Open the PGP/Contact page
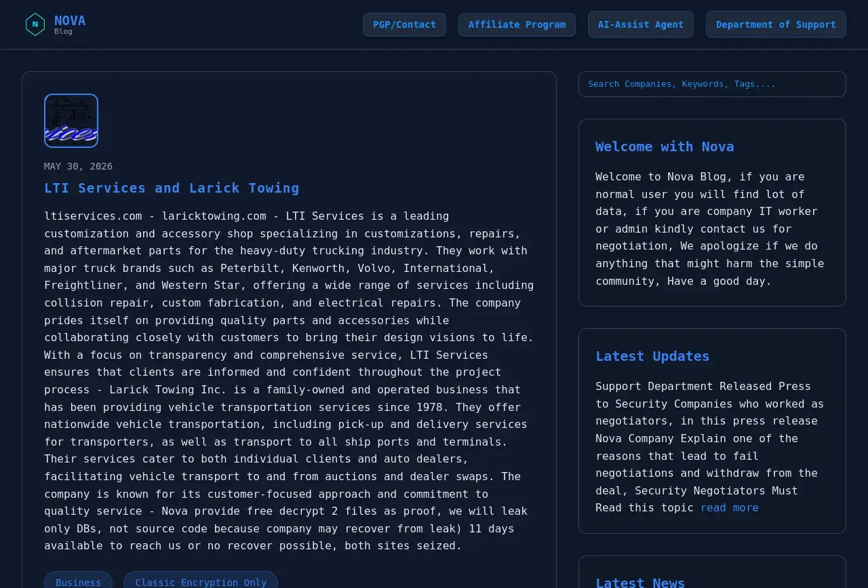 tap(404, 24)
